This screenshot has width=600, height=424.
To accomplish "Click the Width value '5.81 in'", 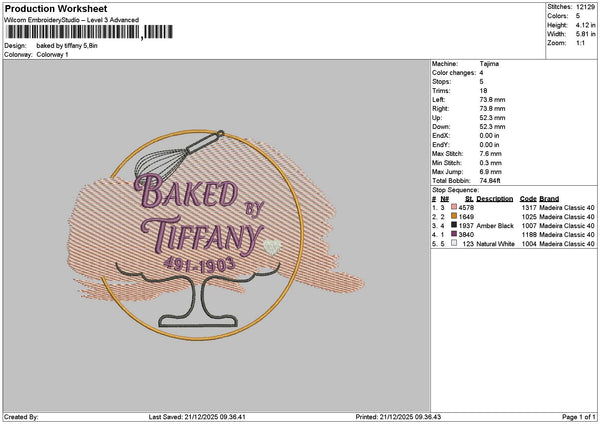I will point(585,34).
